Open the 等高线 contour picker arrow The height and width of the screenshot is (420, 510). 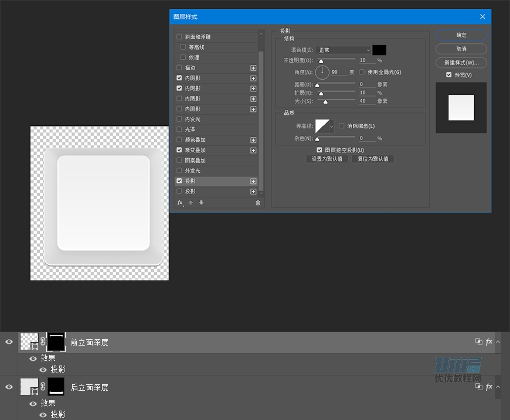pos(332,126)
